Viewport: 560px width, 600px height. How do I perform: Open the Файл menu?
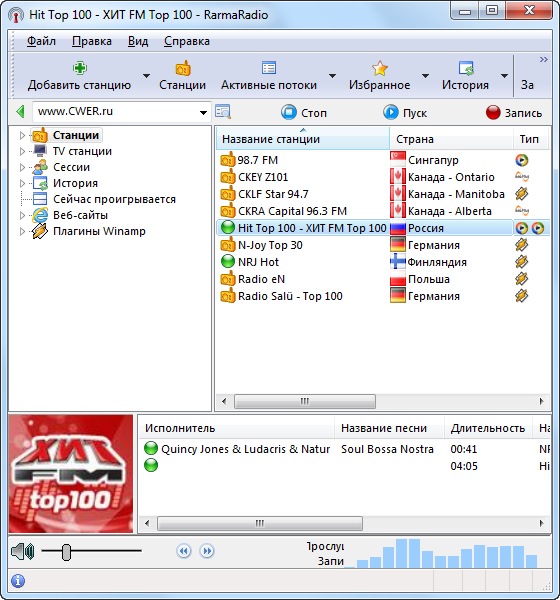tap(41, 41)
